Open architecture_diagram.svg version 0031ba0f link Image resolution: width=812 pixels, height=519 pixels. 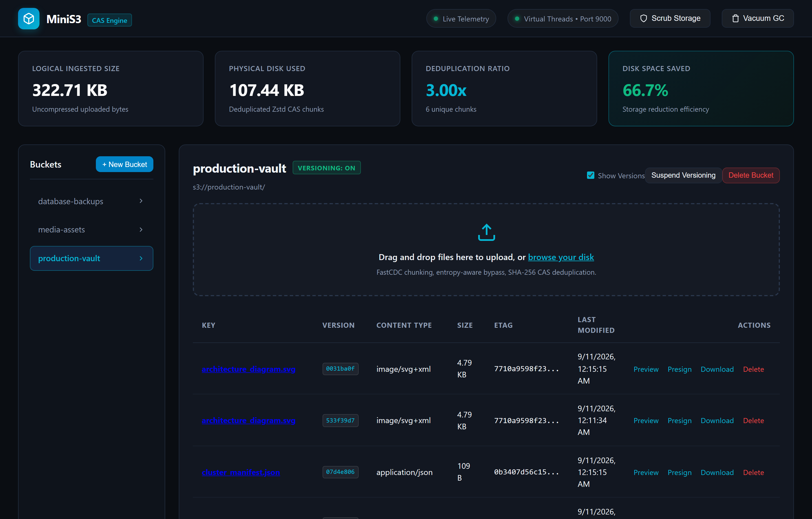[248, 369]
